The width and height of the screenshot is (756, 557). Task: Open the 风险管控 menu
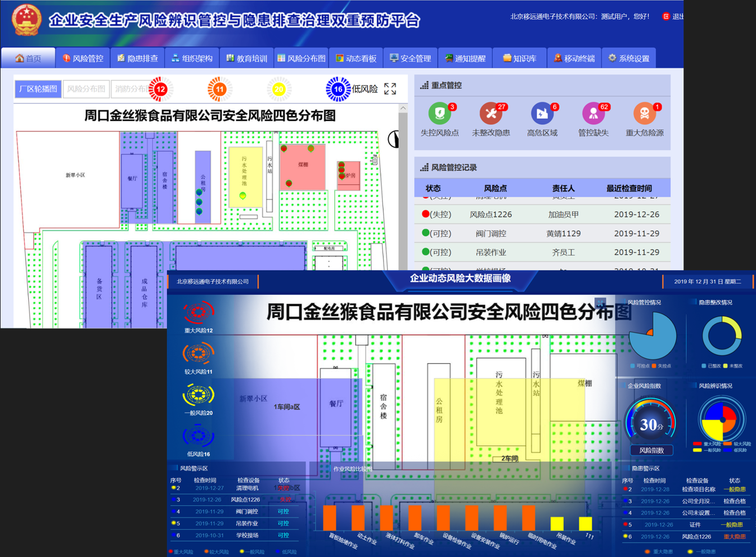point(83,58)
